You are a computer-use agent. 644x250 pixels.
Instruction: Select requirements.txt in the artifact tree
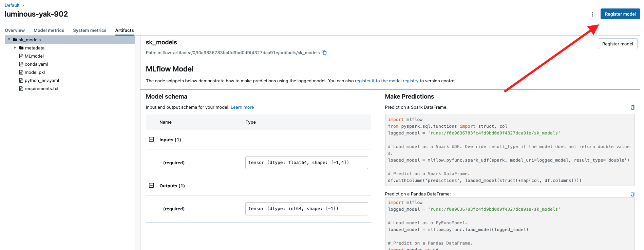click(41, 88)
